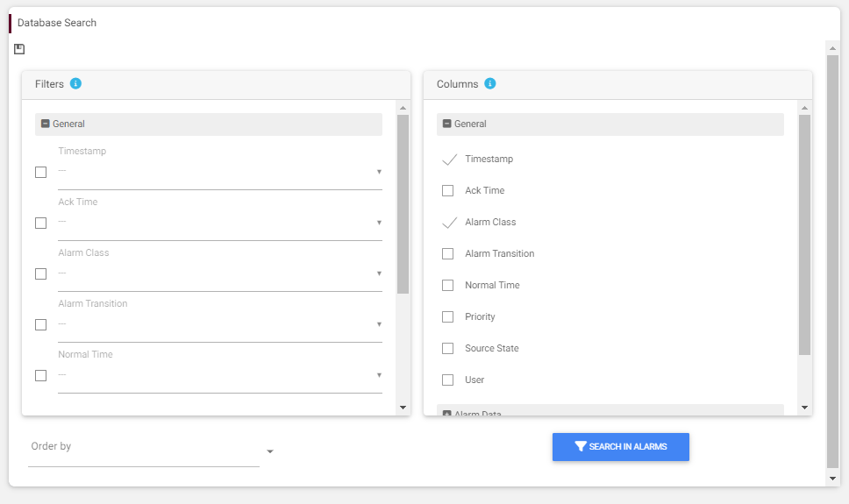Uncheck the Timestamp column checkmark
Viewport: 849px width, 504px height.
(449, 160)
